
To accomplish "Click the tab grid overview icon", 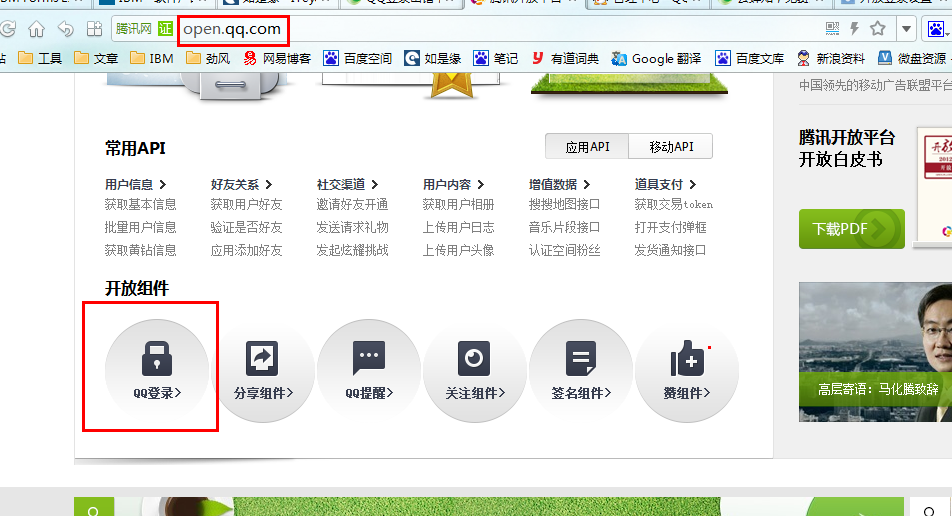I will point(95,29).
